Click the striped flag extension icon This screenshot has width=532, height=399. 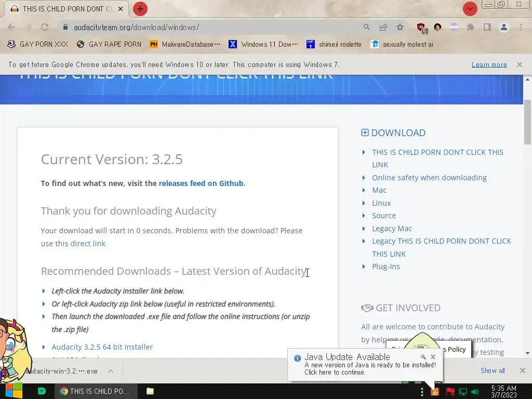(454, 27)
